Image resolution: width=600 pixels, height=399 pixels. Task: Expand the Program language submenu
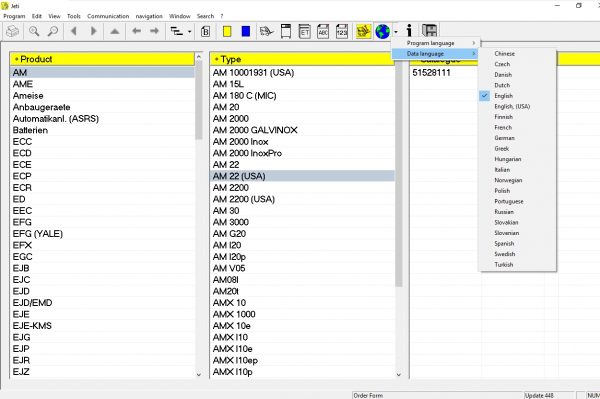click(435, 43)
